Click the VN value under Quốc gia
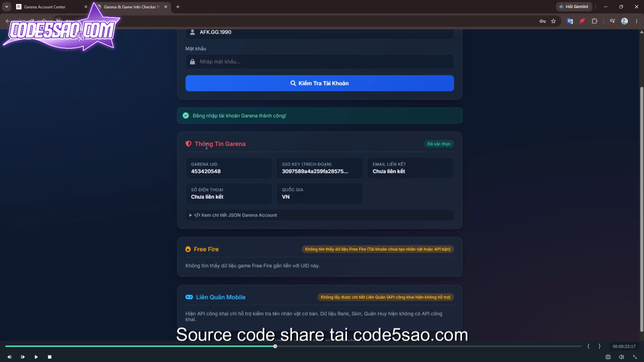This screenshot has width=644, height=362. coord(286,197)
